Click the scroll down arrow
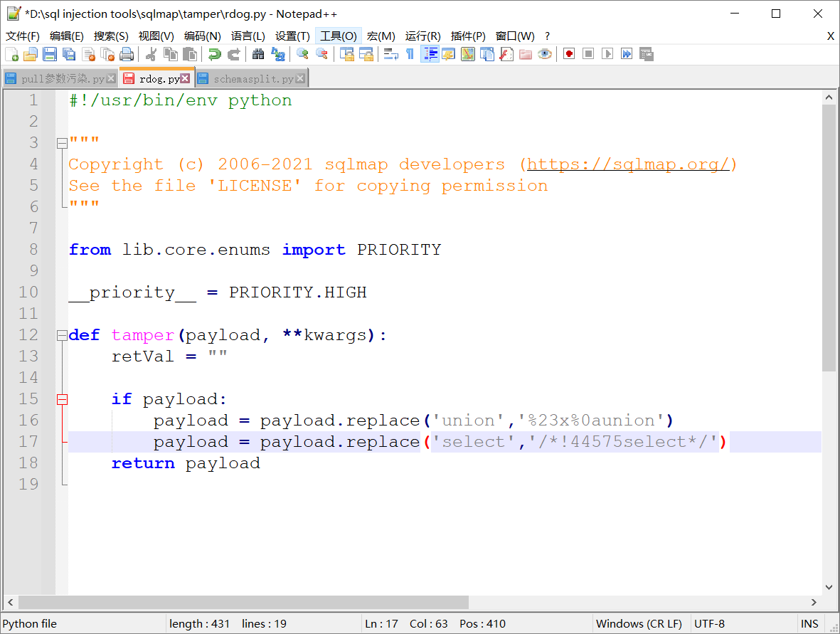The width and height of the screenshot is (840, 634). [829, 587]
